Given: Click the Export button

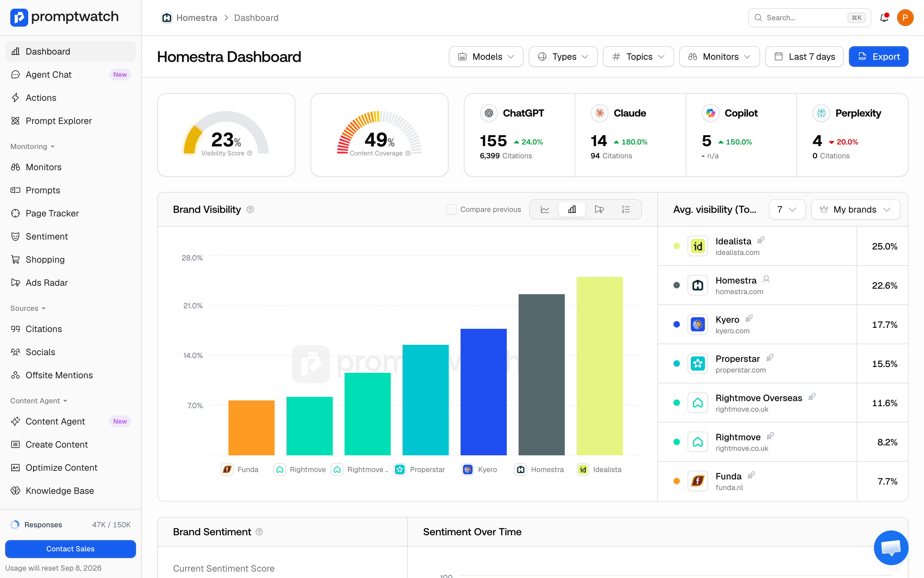Looking at the screenshot, I should click(878, 57).
